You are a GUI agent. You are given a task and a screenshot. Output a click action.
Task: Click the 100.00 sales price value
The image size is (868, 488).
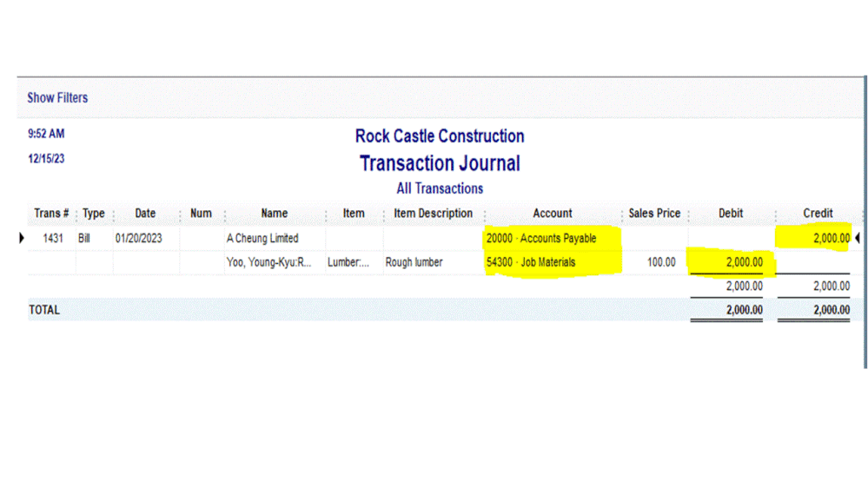(661, 262)
